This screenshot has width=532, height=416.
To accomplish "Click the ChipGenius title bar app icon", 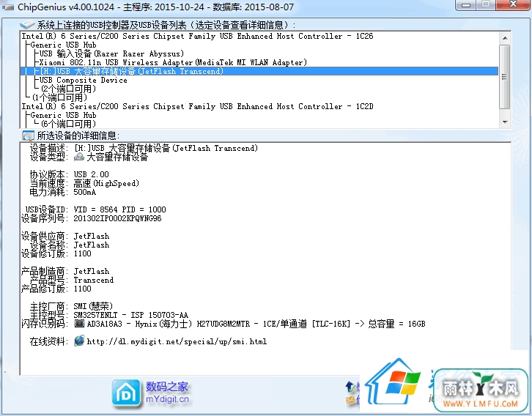I will coord(8,7).
